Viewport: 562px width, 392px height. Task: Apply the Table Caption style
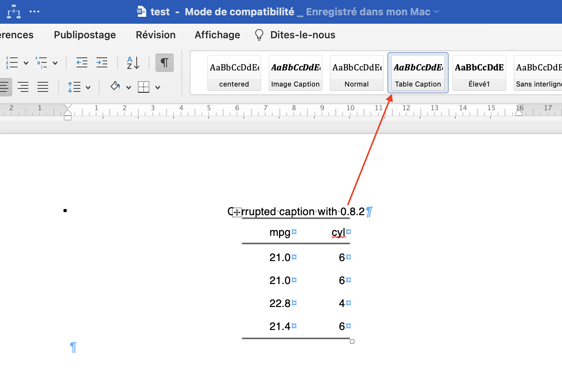pyautogui.click(x=418, y=73)
